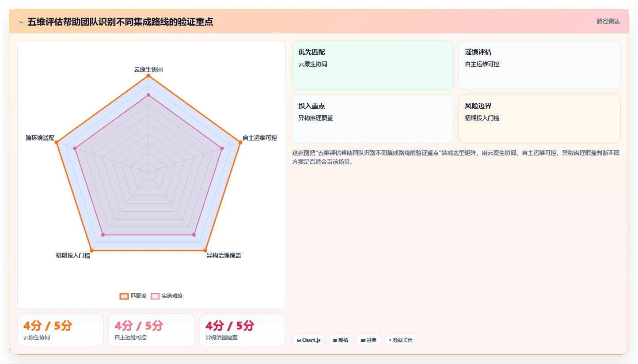Viewport: 638px width, 364px height.
Task: Click the orange data point at 初期投入门槛
Action: point(92,250)
